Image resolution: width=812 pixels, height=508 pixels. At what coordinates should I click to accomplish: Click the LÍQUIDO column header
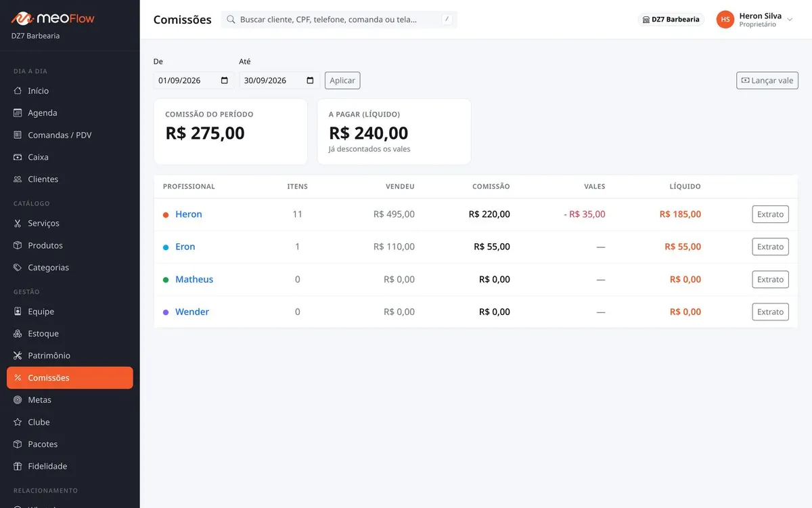685,186
